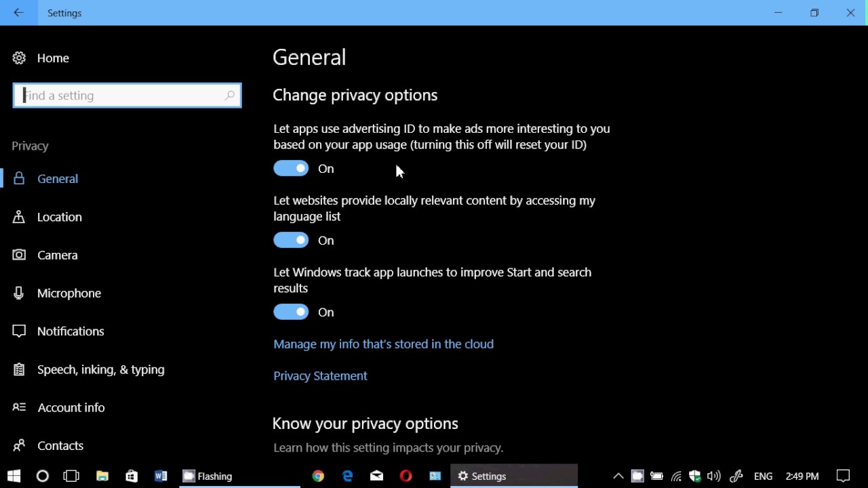Screen dimensions: 868x488
Task: Turn off advertising ID toggle
Action: 291,169
